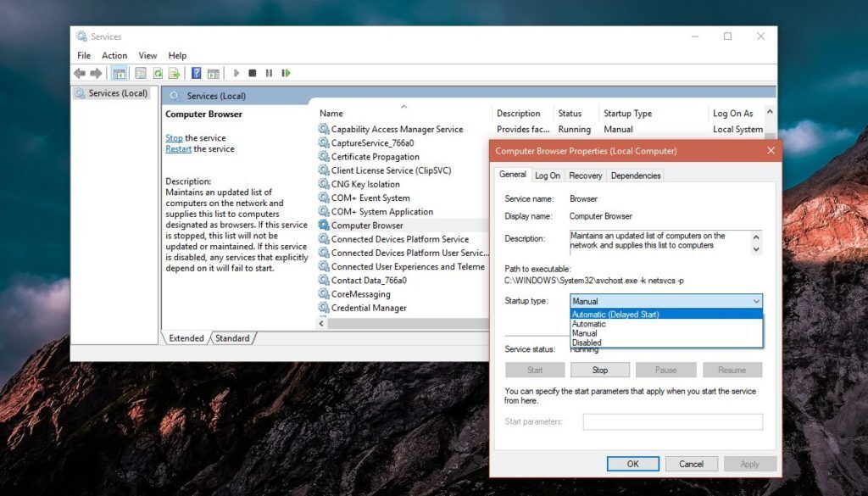Click the Stop button in Properties dialog
Viewport: 868px width, 496px height.
coord(600,370)
